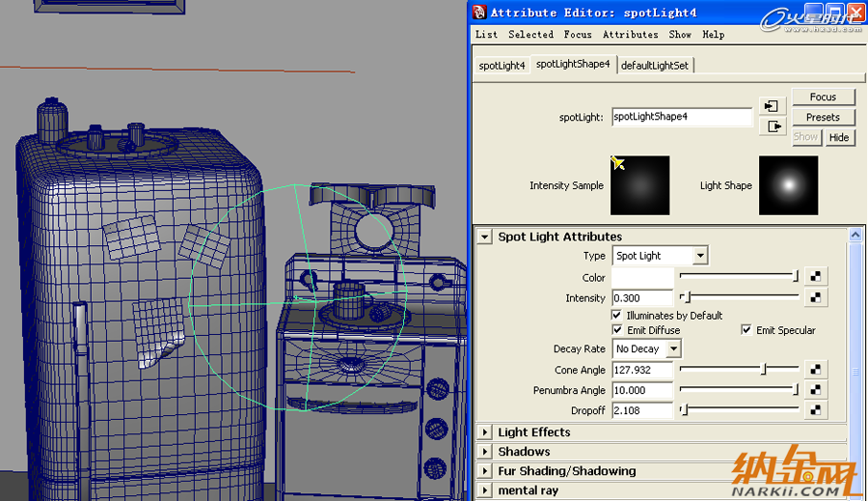This screenshot has height=501, width=868.
Task: Expand the Shadows section
Action: pos(485,451)
